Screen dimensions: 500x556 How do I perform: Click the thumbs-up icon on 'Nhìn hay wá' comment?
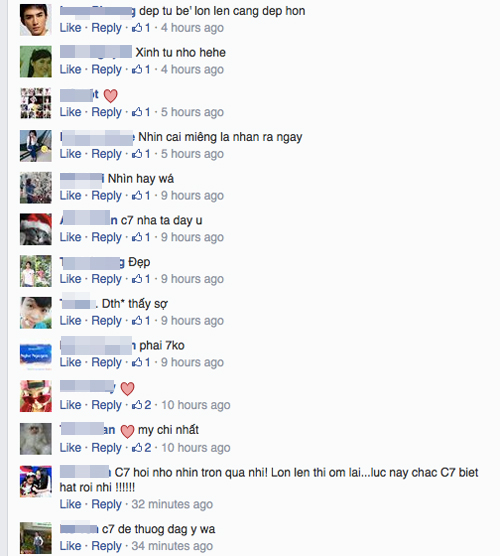[x=137, y=195]
